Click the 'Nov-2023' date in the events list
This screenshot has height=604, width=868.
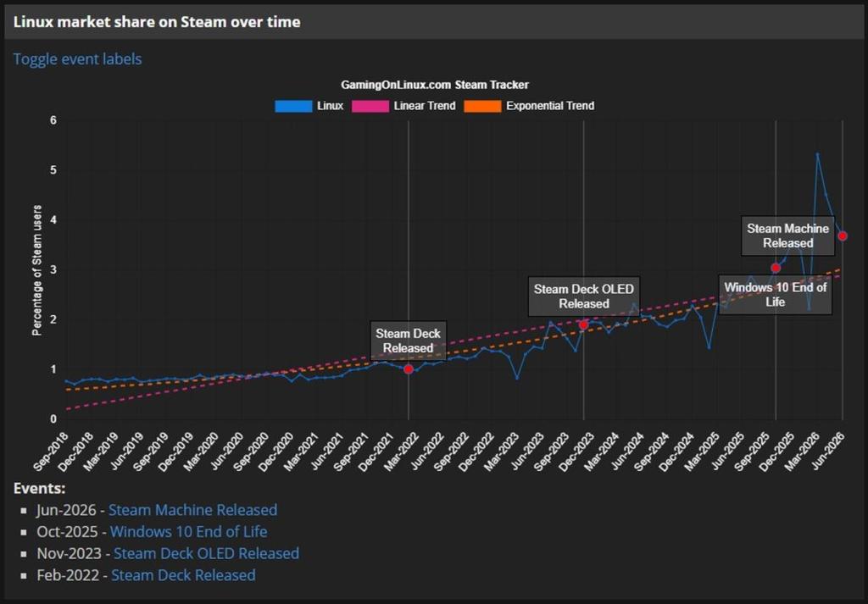70,553
